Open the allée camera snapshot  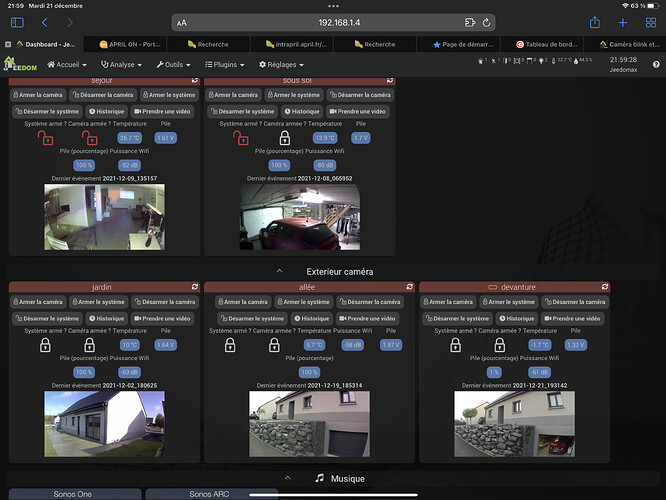(x=309, y=424)
